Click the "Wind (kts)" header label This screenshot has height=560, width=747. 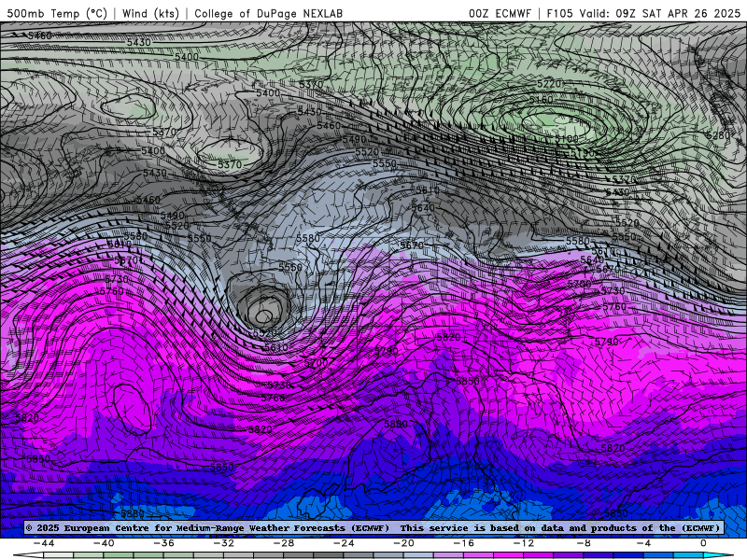point(150,13)
